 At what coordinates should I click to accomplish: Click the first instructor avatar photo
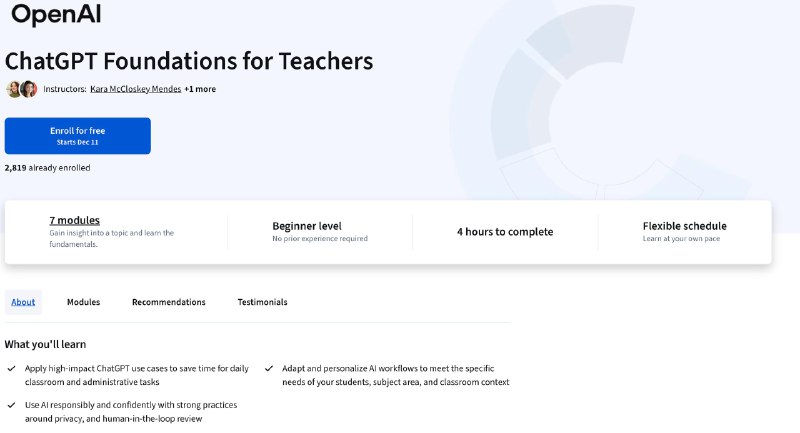tap(14, 89)
